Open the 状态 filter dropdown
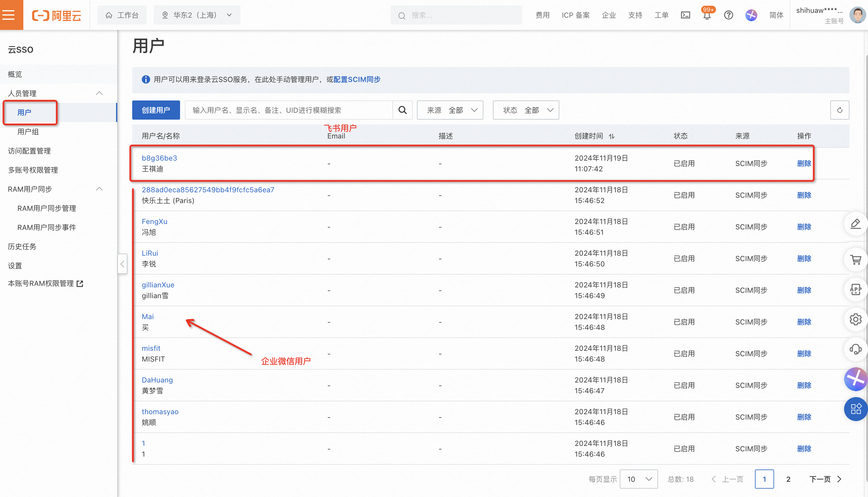The image size is (868, 497). (526, 110)
